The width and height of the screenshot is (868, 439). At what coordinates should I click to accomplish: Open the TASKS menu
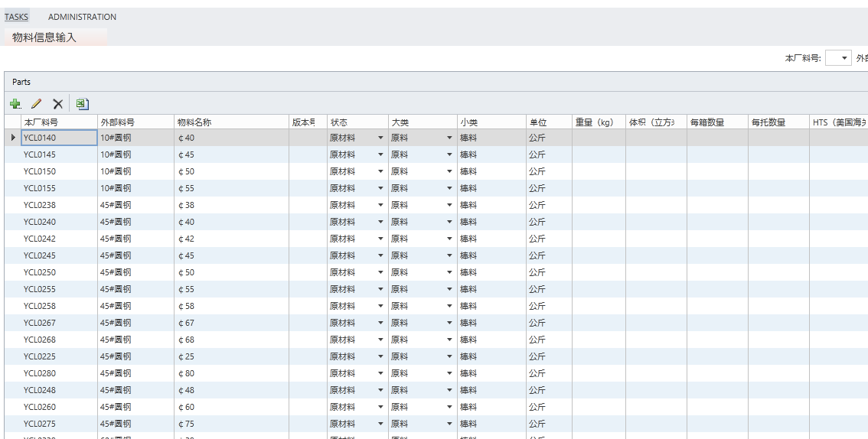[16, 17]
